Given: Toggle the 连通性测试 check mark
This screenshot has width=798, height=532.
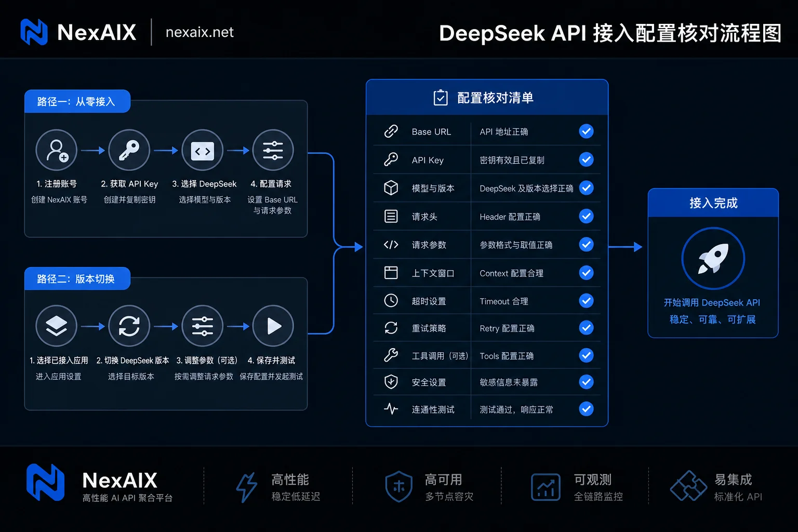Looking at the screenshot, I should tap(587, 409).
